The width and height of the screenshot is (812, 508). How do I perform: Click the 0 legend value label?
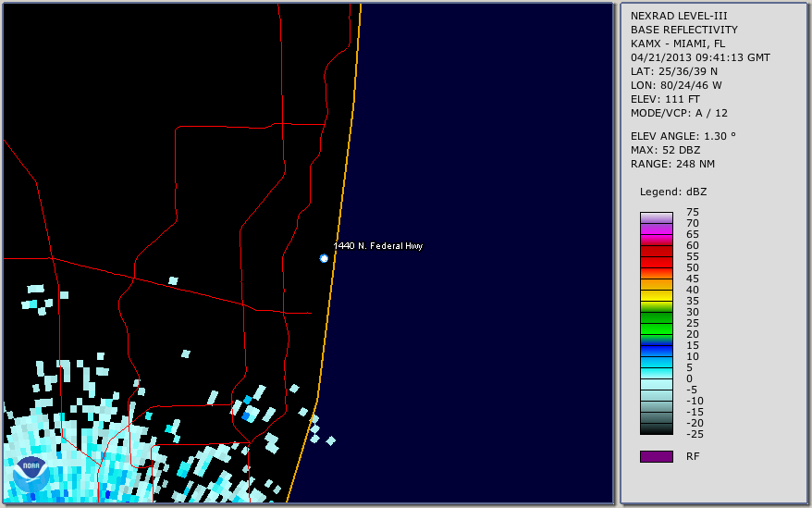click(689, 378)
